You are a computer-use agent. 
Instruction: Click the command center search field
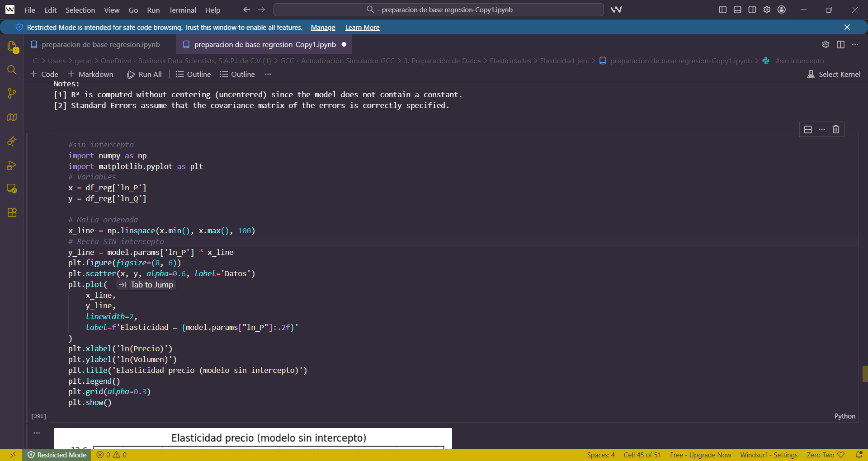point(439,9)
